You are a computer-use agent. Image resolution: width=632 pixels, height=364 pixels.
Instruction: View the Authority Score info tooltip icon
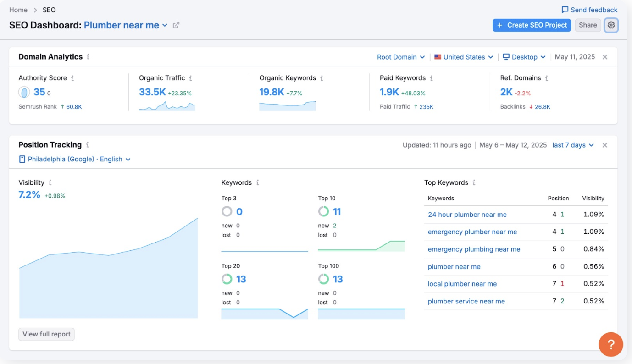(x=72, y=78)
